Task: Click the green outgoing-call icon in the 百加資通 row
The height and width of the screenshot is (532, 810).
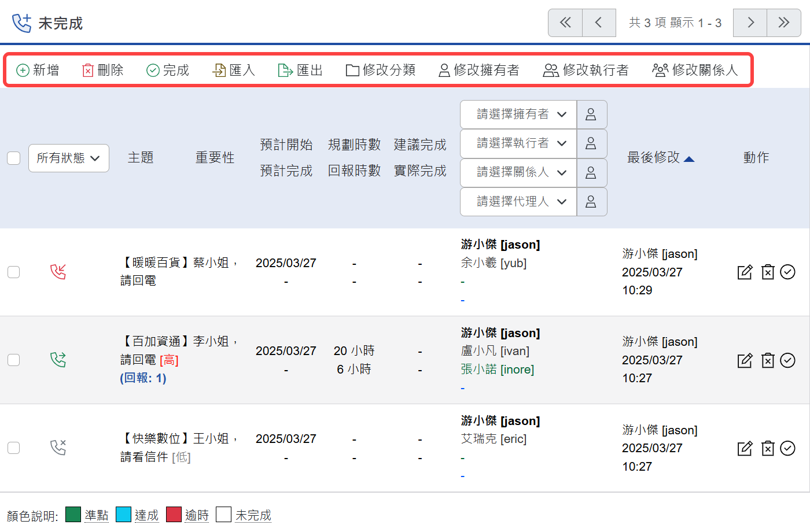Action: click(58, 360)
